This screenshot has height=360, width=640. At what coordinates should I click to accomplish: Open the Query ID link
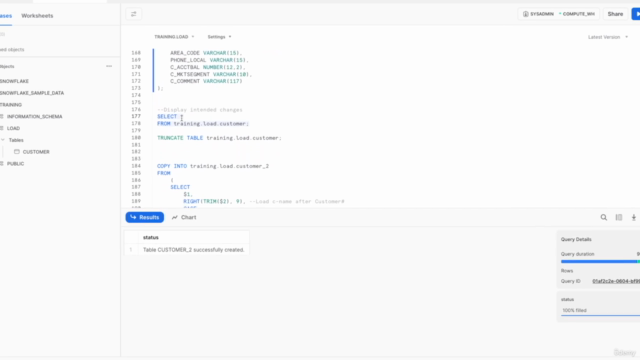[x=616, y=281]
